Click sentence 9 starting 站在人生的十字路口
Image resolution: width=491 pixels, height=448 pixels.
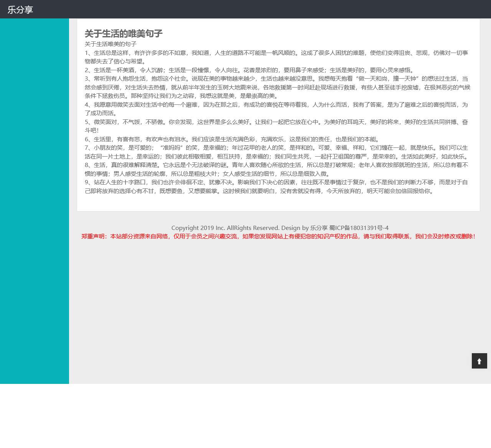coord(276,187)
